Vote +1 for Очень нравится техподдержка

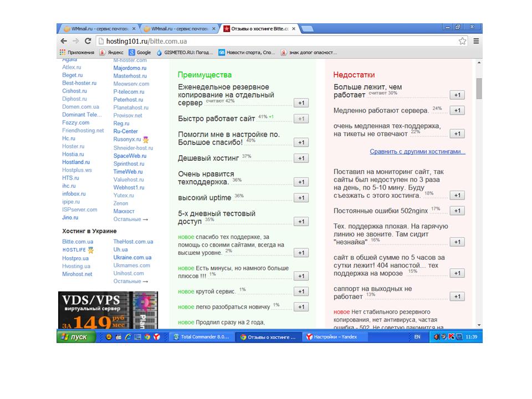pyautogui.click(x=301, y=182)
